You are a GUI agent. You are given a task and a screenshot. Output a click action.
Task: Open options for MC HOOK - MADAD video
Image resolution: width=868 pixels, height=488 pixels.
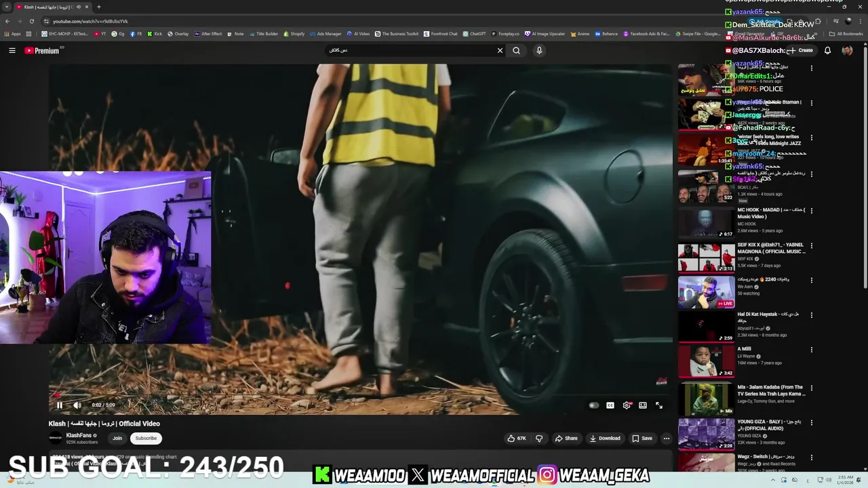click(x=811, y=211)
